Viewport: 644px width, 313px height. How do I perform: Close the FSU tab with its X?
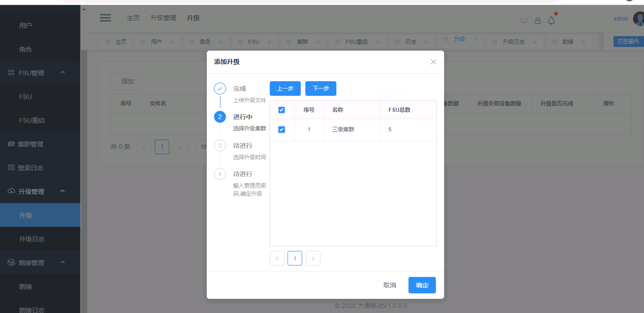[x=269, y=42]
